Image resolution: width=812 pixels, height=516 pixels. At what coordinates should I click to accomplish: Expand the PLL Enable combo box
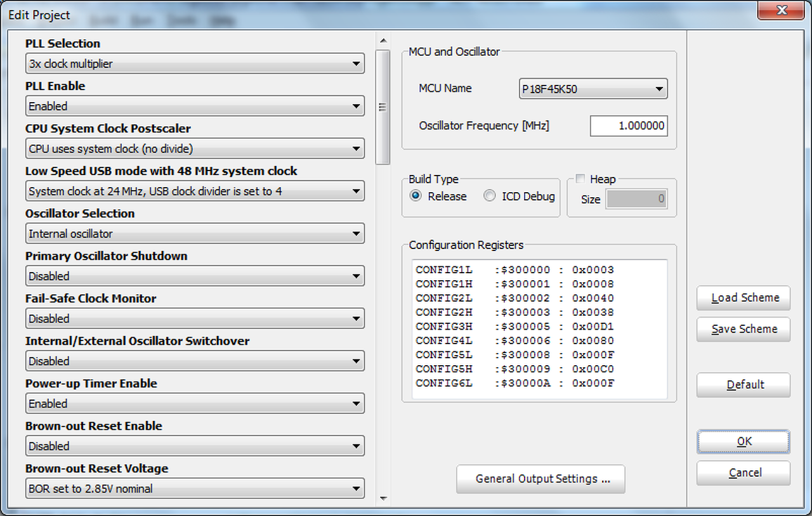195,106
